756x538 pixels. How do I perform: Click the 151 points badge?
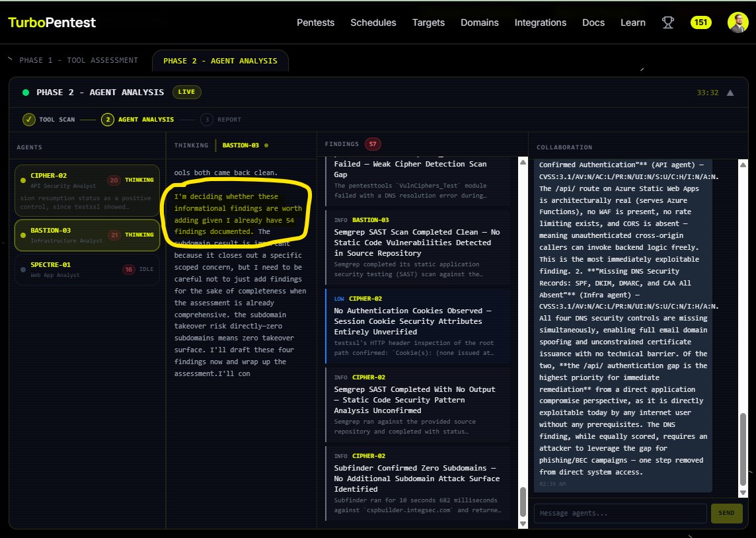coord(700,22)
